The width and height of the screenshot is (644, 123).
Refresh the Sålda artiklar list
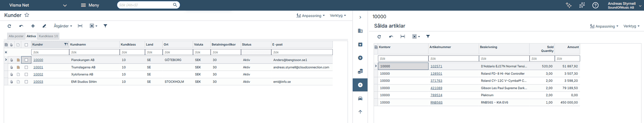point(379,37)
